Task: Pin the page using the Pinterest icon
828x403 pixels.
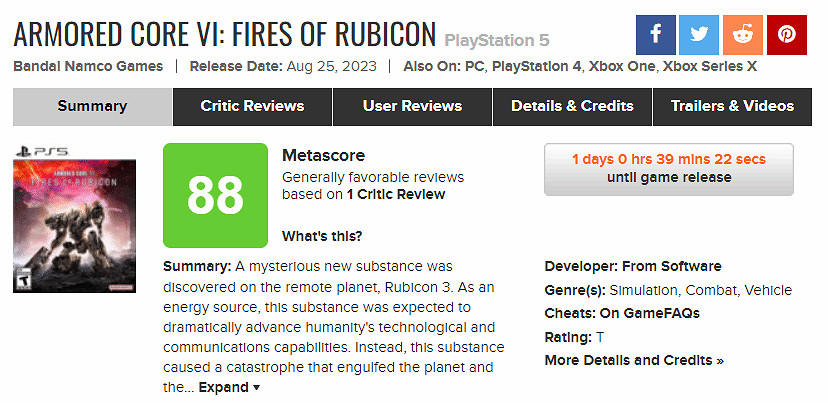Action: click(787, 35)
